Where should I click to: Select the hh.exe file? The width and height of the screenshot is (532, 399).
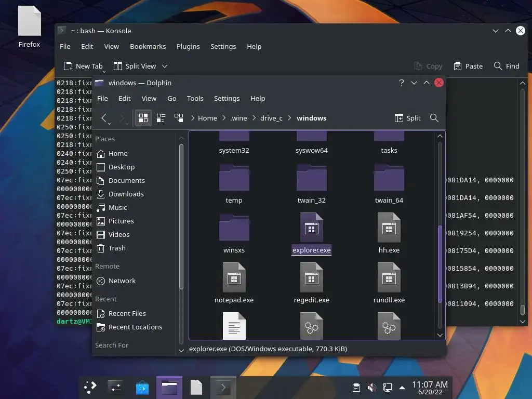(x=389, y=233)
